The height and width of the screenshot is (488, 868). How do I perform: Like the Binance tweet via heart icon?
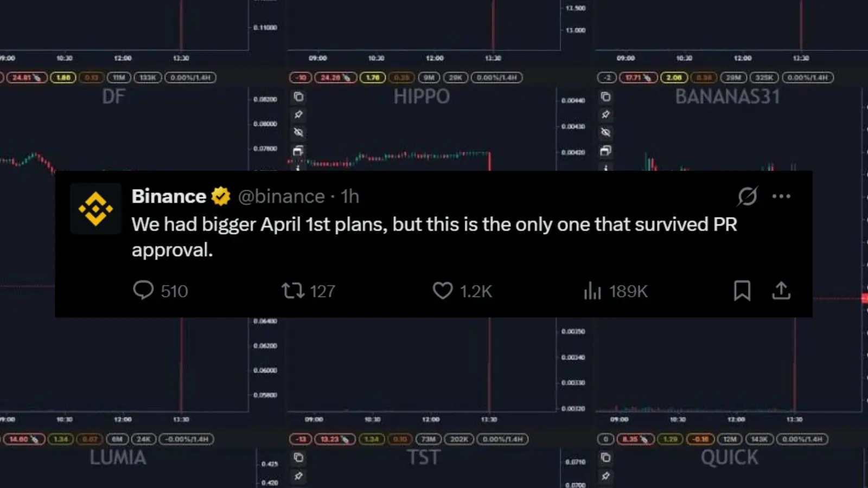point(443,291)
